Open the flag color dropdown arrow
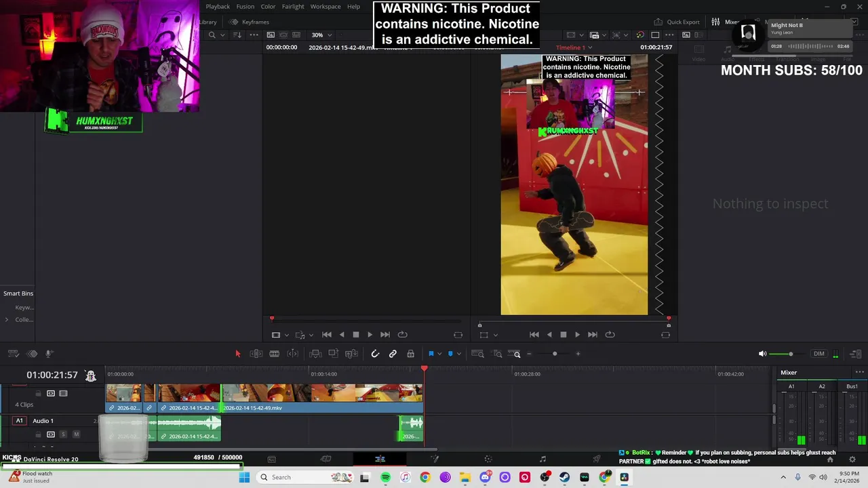The height and width of the screenshot is (488, 868). (439, 354)
